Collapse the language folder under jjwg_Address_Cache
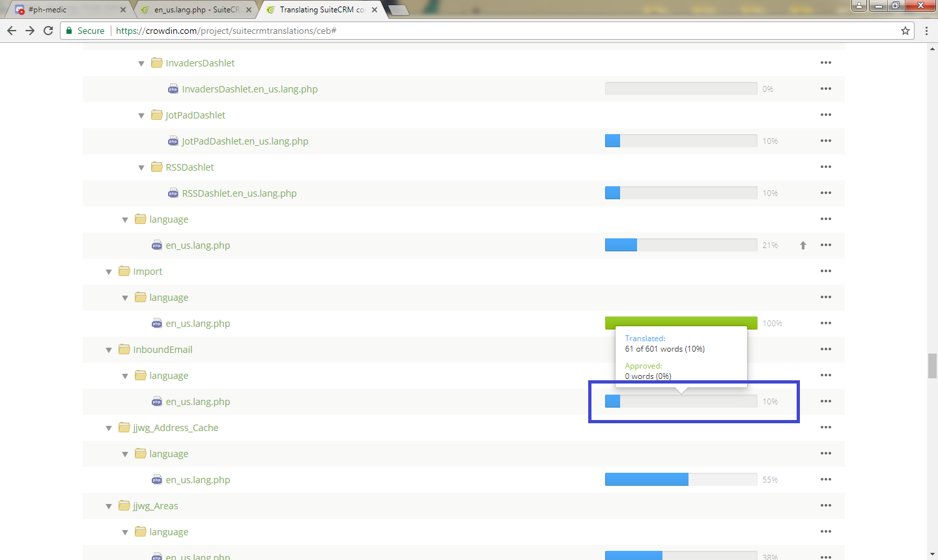Image resolution: width=938 pixels, height=560 pixels. (125, 454)
